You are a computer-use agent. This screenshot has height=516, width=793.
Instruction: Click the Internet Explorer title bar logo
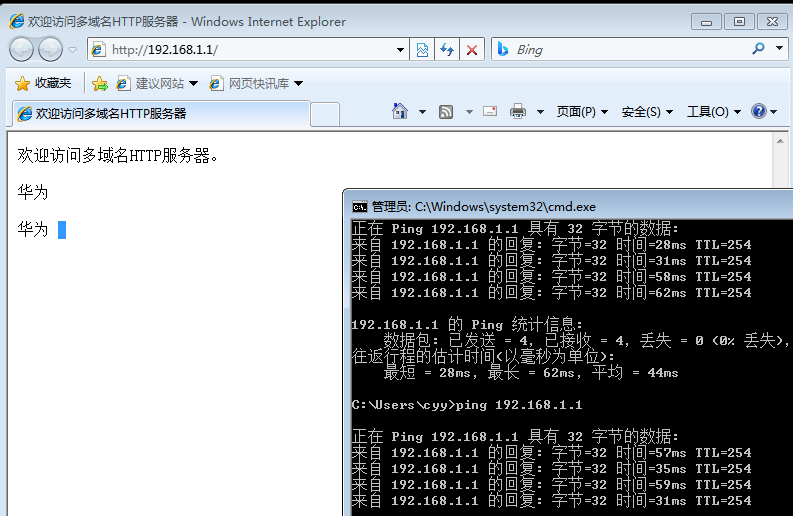point(17,21)
